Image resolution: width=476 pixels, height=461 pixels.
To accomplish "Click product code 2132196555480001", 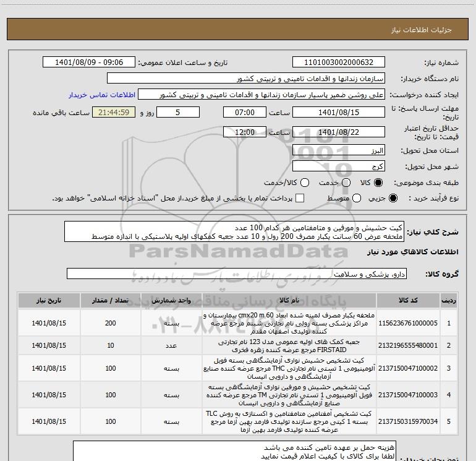I will (408, 345).
